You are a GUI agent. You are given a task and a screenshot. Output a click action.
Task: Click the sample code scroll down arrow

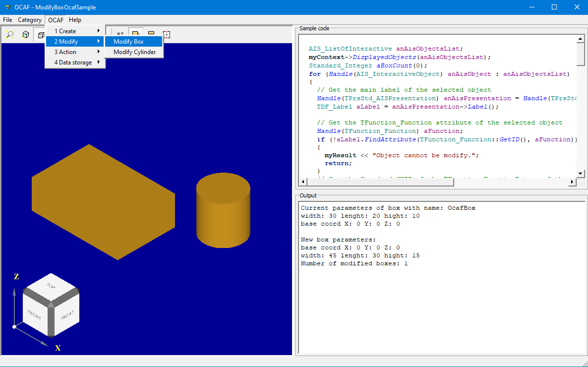(x=581, y=173)
